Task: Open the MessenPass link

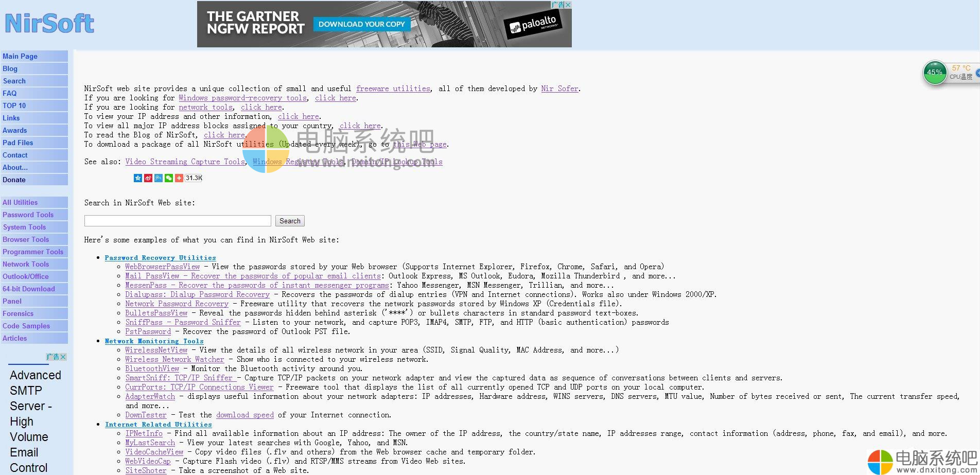Action: 257,285
